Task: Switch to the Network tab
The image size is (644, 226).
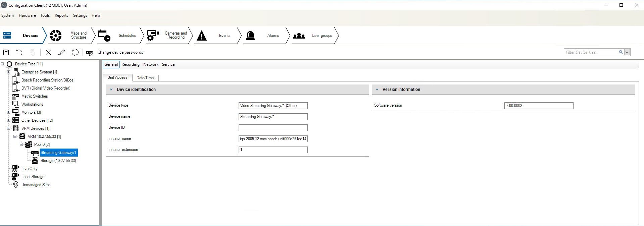Action: pos(151,64)
